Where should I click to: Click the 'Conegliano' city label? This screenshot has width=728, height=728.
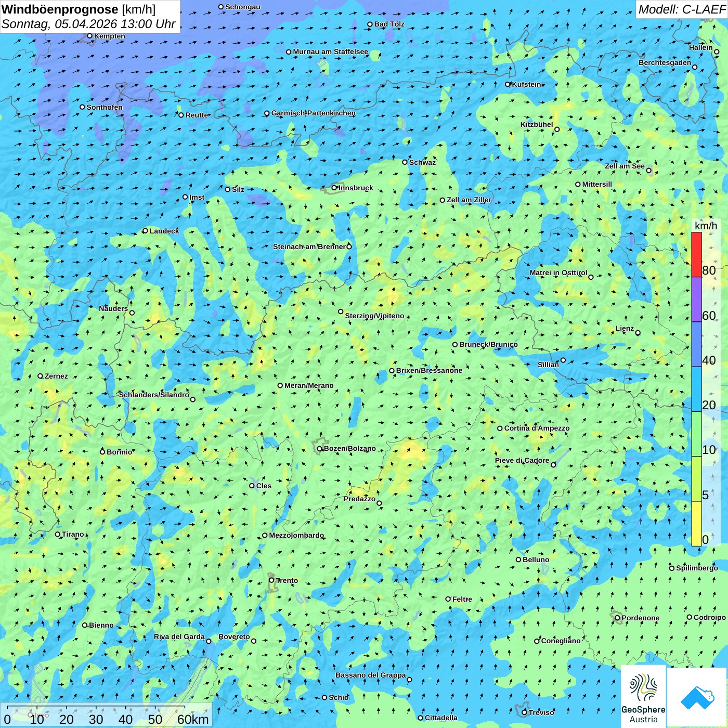coord(561,641)
